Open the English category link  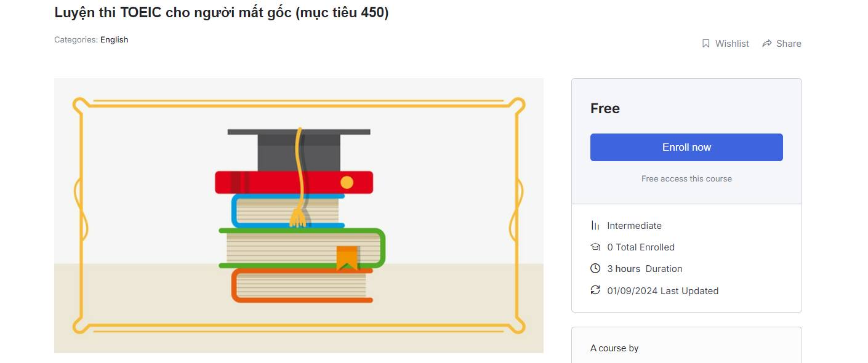115,39
